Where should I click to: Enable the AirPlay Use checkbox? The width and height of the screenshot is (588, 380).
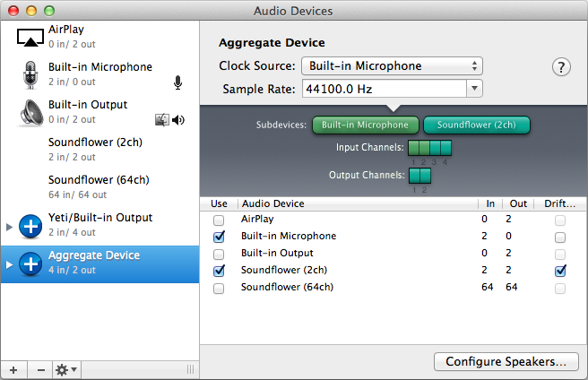click(219, 220)
